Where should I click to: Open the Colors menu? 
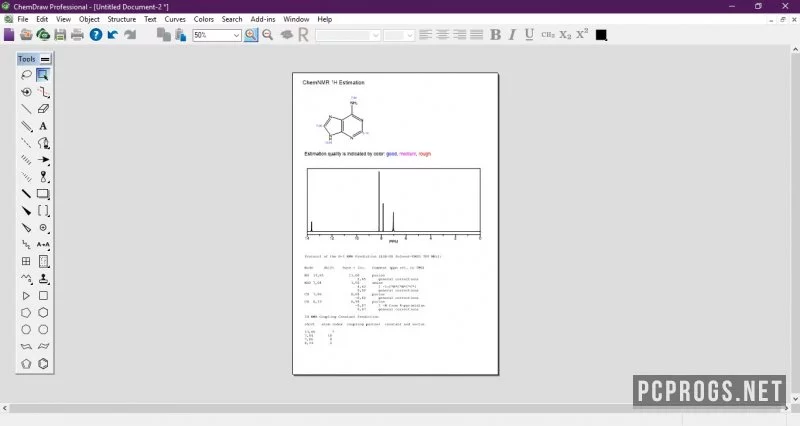pos(204,19)
